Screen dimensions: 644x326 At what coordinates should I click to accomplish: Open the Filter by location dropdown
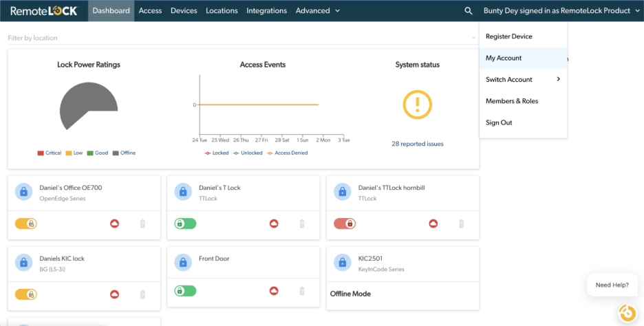[x=242, y=38]
